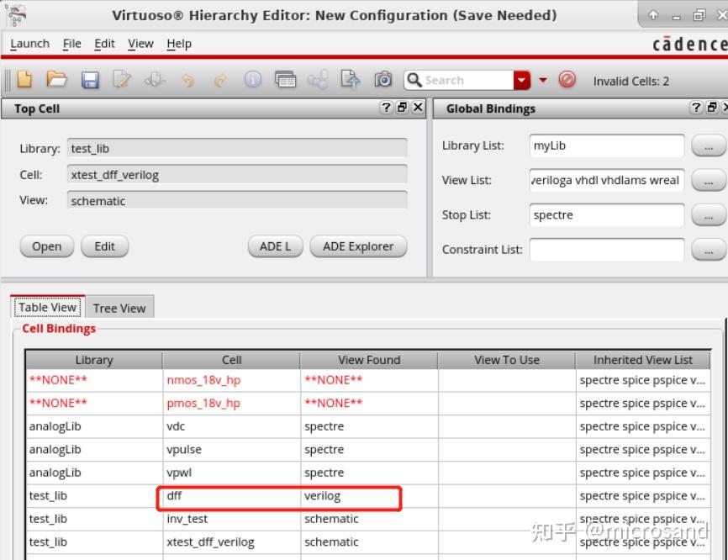
Task: Click the Library column header
Action: [94, 360]
